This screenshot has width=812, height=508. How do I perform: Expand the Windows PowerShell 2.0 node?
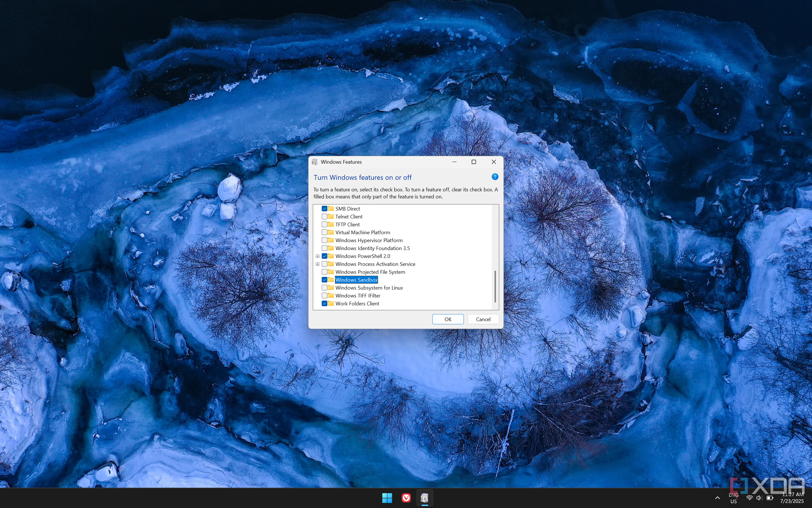tap(317, 256)
